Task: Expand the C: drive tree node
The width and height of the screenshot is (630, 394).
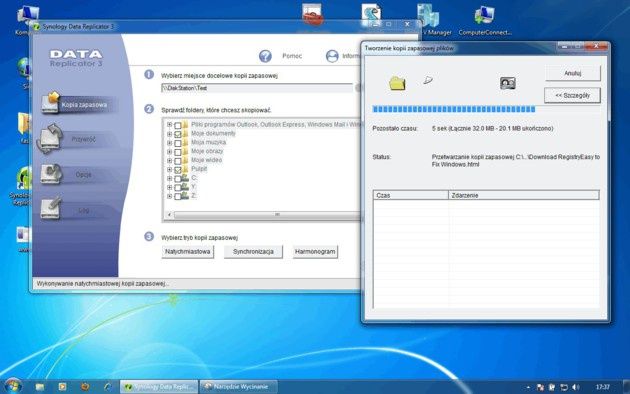Action: [x=170, y=178]
